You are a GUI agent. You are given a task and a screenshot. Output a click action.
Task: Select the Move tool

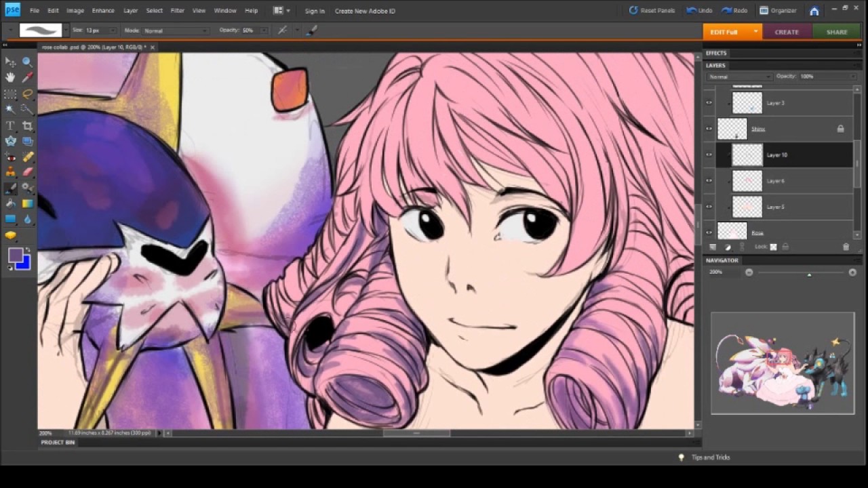click(10, 62)
